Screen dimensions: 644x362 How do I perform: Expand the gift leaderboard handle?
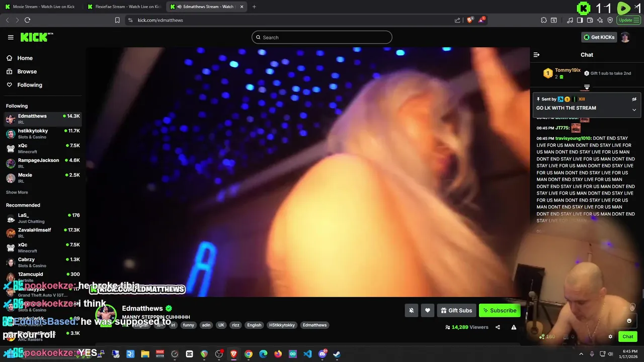click(587, 87)
